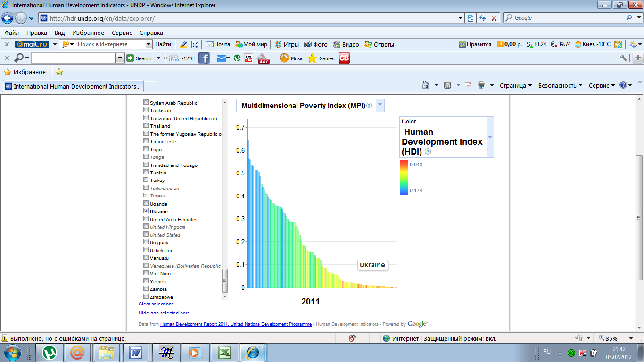Click the country list scrollbar thumb
Image resolution: width=644 pixels, height=362 pixels.
(x=225, y=280)
